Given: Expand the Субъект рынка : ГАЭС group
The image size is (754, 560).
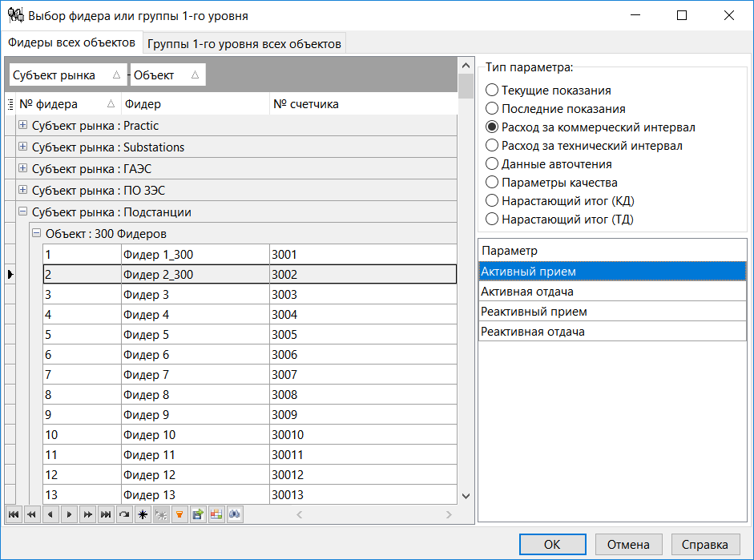Looking at the screenshot, I should (22, 168).
